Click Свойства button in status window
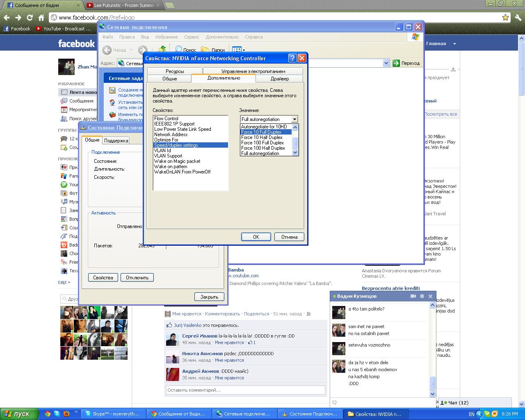Image resolution: width=525 pixels, height=420 pixels. [103, 278]
